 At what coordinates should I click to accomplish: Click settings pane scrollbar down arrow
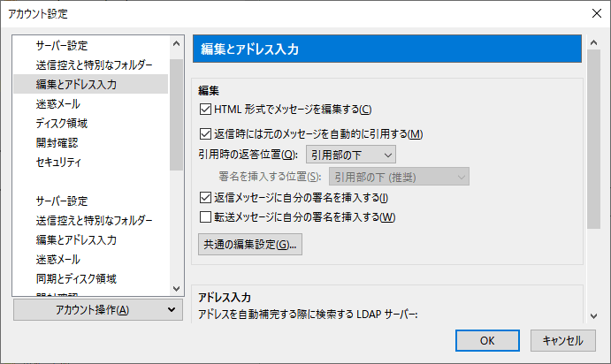point(594,315)
